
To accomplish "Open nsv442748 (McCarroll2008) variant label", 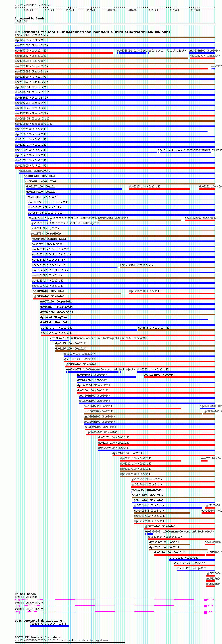I will [51, 249].
